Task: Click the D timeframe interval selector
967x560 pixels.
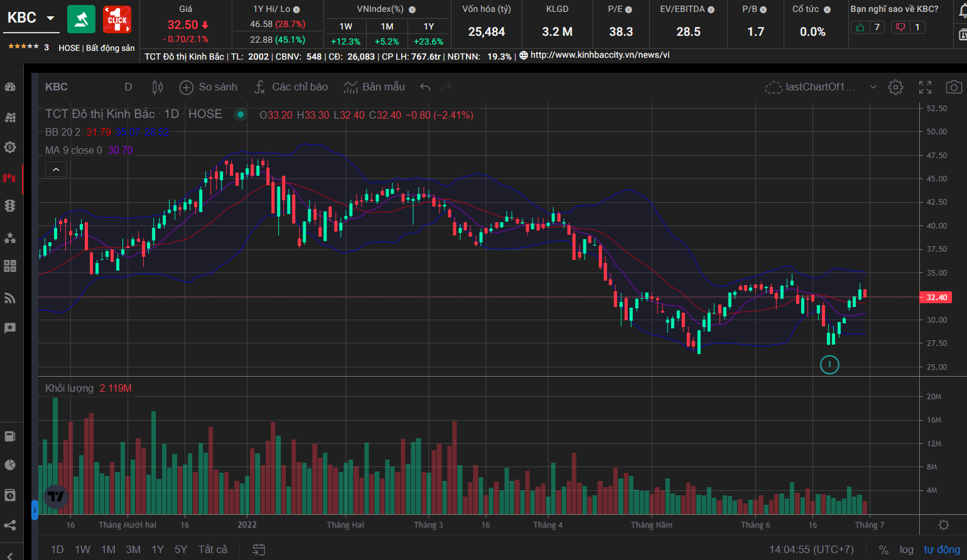Action: pyautogui.click(x=128, y=87)
